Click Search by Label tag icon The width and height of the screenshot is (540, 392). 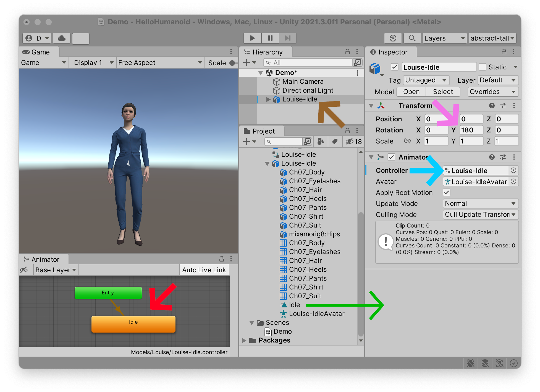point(335,142)
